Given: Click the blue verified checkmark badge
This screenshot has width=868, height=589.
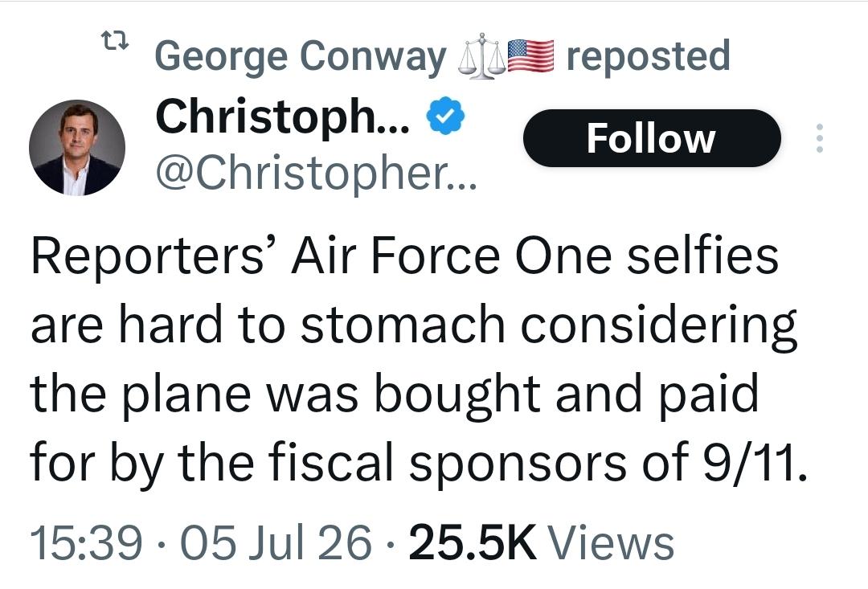Looking at the screenshot, I should (x=445, y=116).
